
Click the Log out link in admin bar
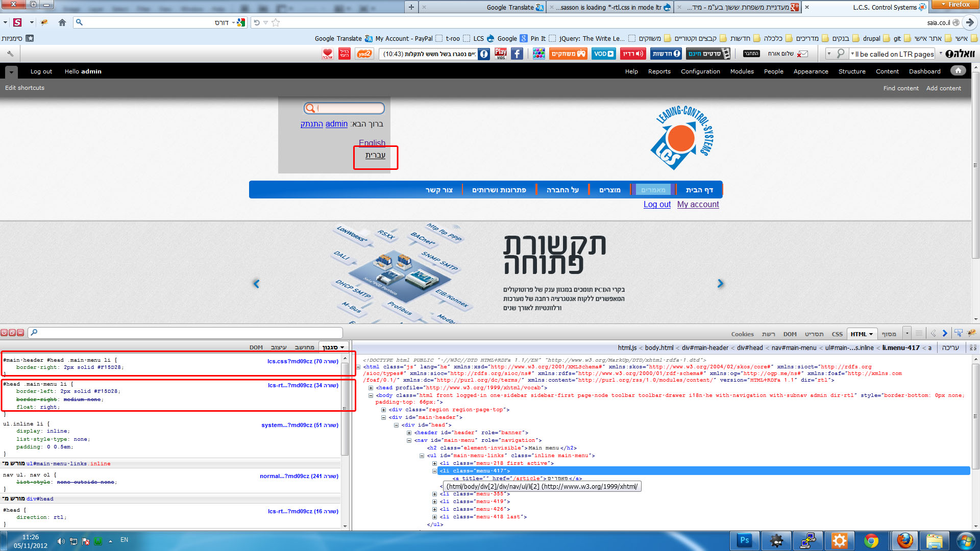[41, 71]
